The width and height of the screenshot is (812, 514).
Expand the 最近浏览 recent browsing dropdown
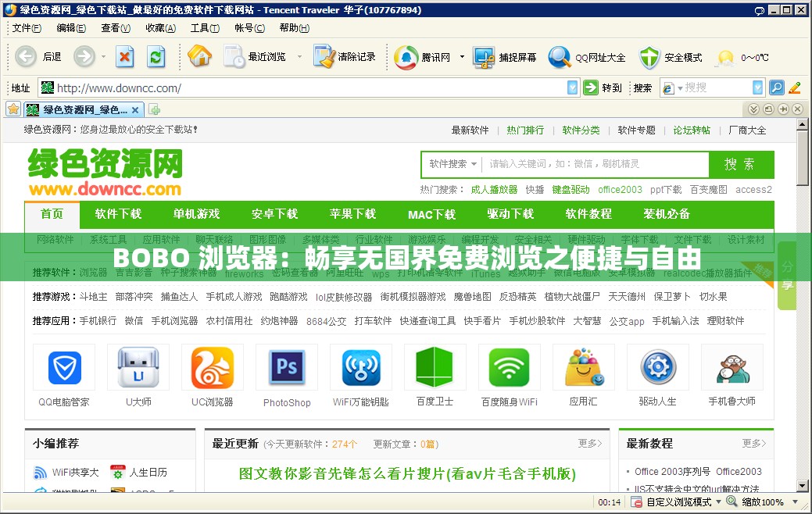[298, 56]
